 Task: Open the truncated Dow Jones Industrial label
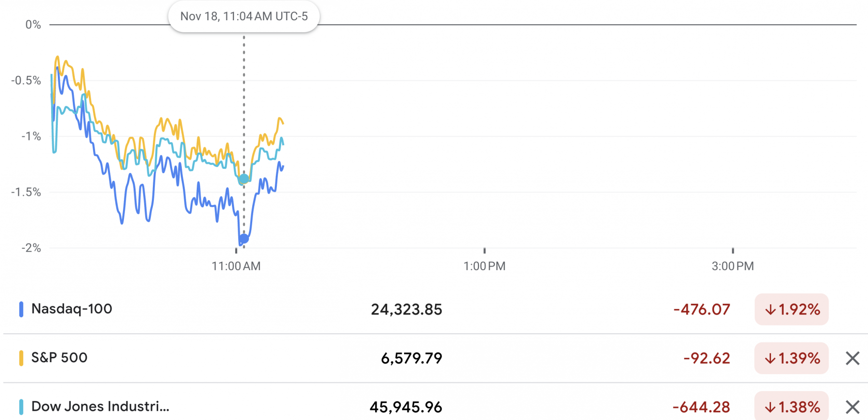click(99, 406)
